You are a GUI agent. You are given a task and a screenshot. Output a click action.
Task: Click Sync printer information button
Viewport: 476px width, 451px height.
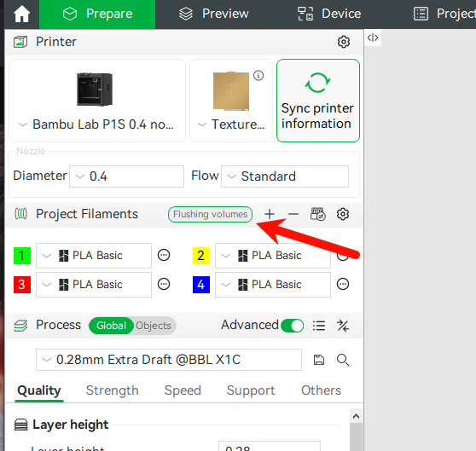point(318,101)
